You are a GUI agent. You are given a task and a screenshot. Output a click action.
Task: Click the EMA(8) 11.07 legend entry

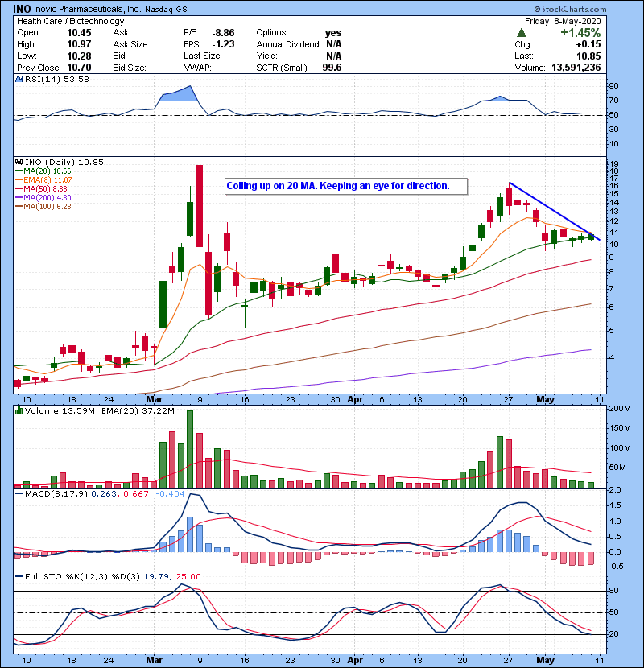[x=47, y=180]
